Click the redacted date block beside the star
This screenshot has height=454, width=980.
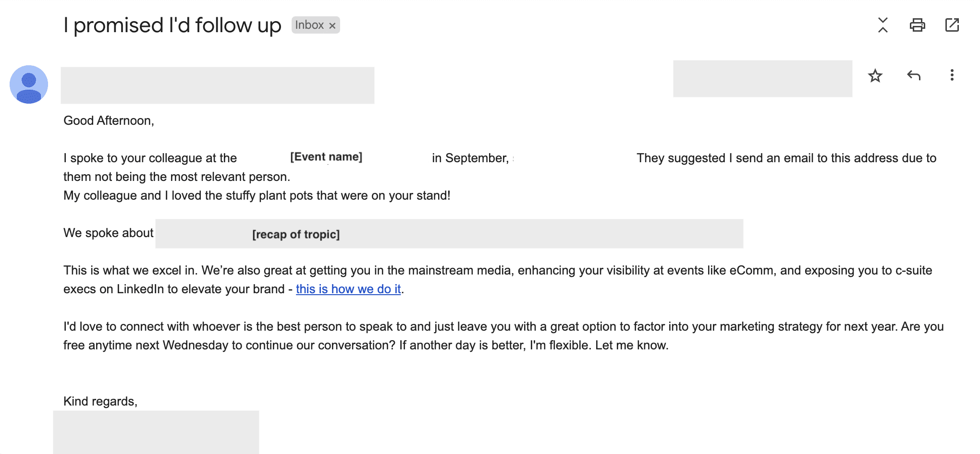point(762,79)
